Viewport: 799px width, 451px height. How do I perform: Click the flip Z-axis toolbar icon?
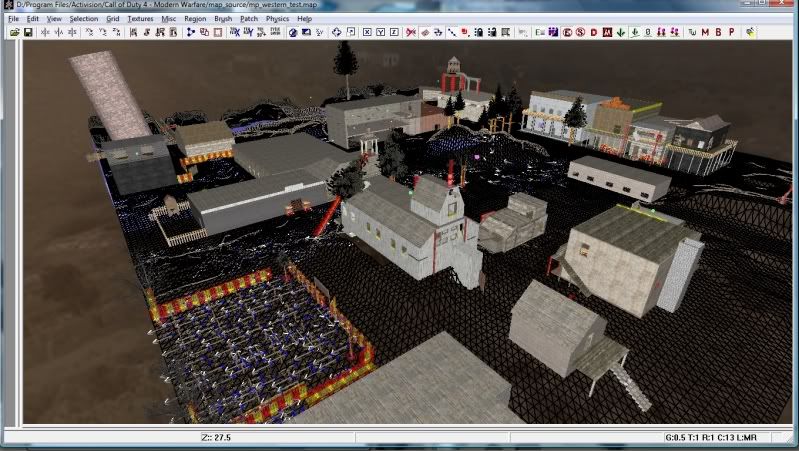(x=72, y=32)
